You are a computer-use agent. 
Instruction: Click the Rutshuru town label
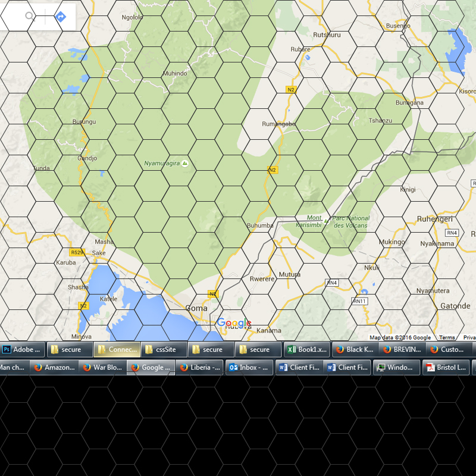coord(327,35)
